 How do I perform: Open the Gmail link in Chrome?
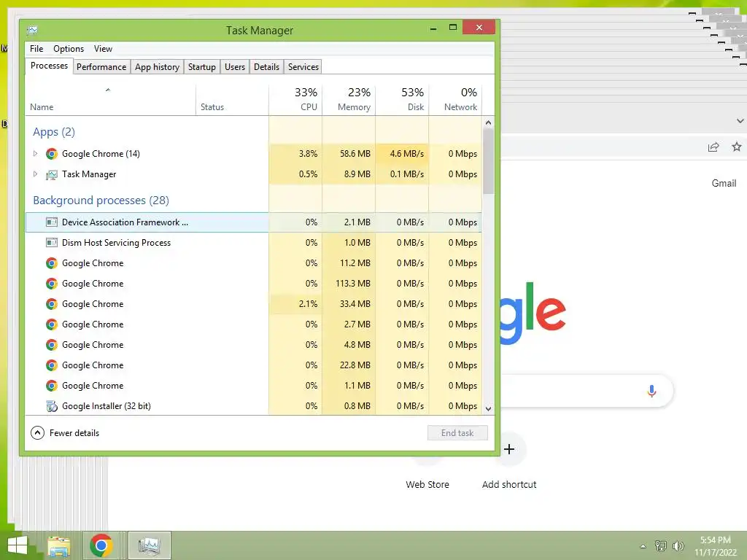click(724, 183)
